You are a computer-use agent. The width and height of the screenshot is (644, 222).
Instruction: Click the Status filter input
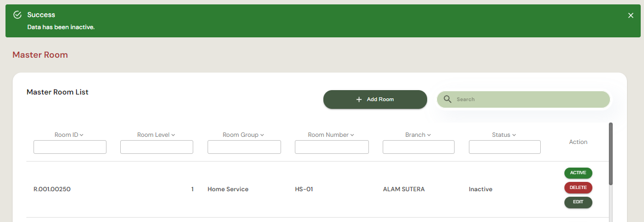[x=505, y=147]
